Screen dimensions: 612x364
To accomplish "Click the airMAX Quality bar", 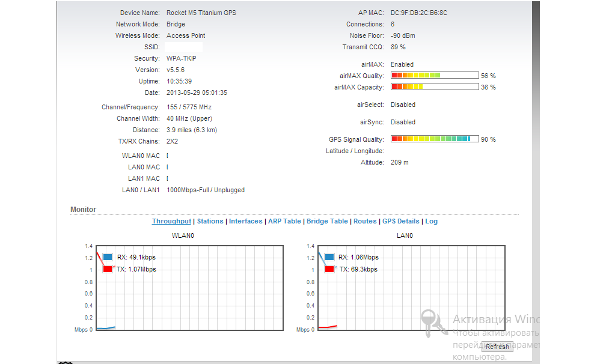I will [435, 76].
